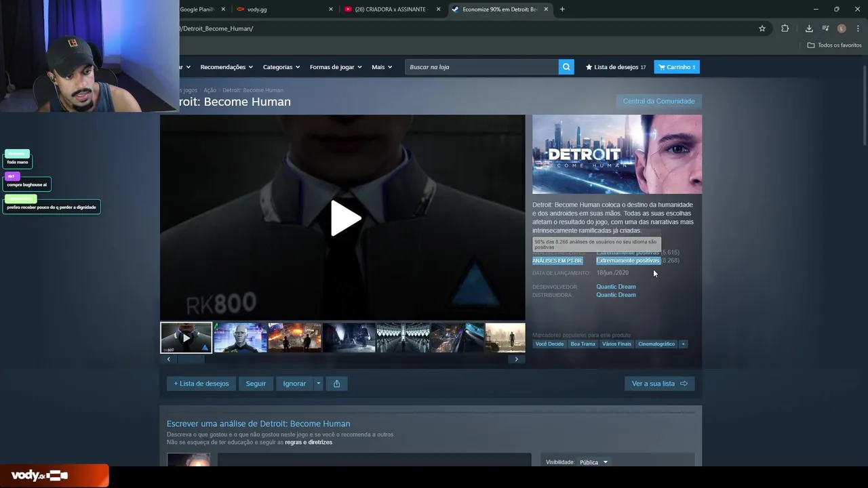868x488 pixels.
Task: Click the Seguir button
Action: (256, 384)
